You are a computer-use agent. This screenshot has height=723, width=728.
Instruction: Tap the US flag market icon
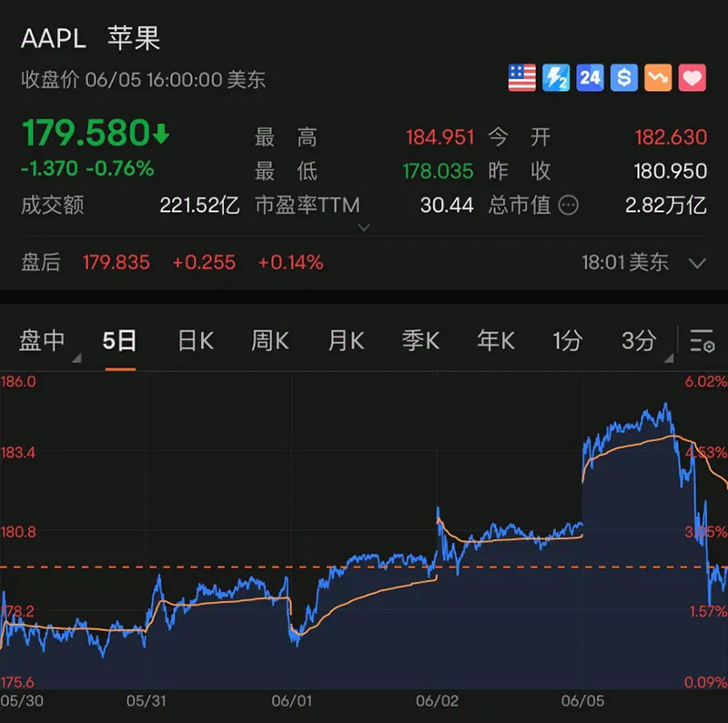(x=521, y=77)
